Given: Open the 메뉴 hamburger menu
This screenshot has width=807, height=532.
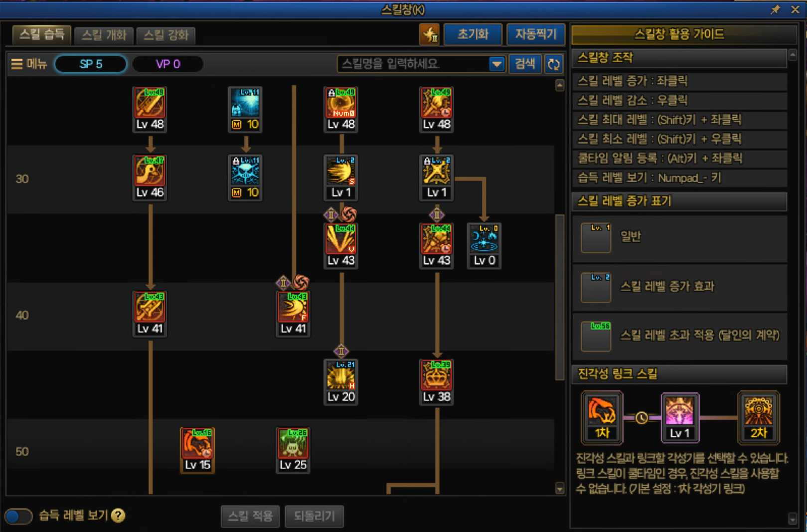Looking at the screenshot, I should click(x=29, y=64).
